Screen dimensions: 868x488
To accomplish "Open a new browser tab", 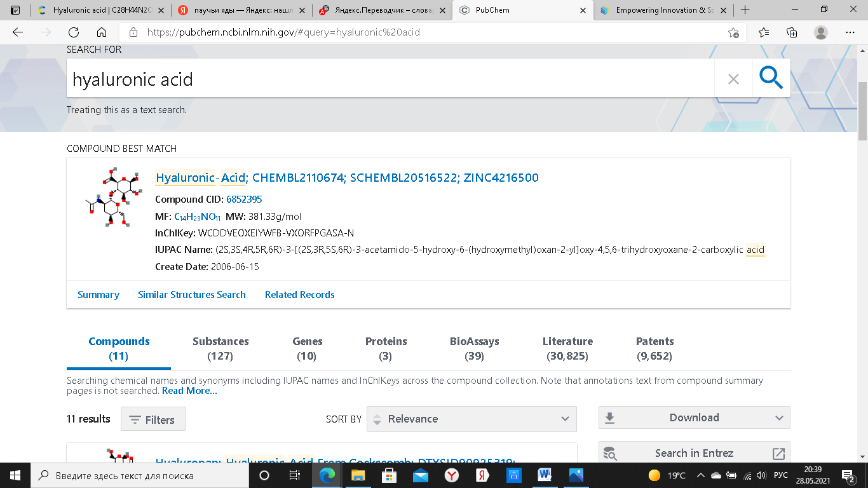I will click(x=745, y=10).
